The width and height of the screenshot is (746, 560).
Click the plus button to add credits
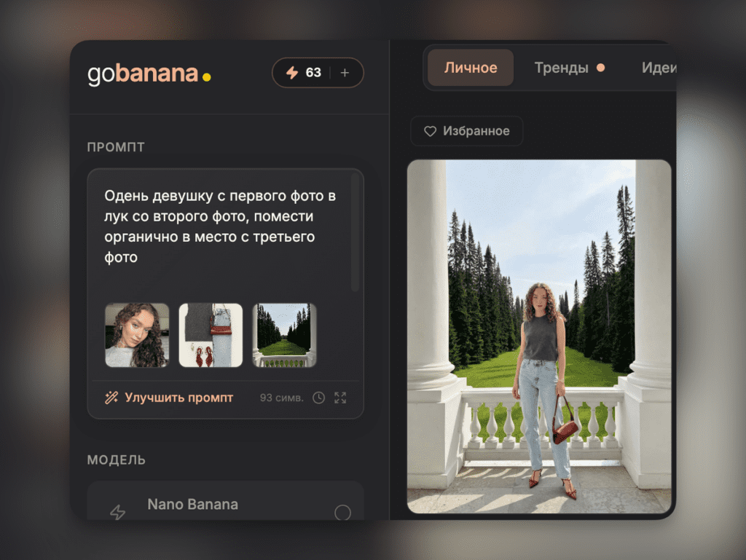click(x=344, y=73)
